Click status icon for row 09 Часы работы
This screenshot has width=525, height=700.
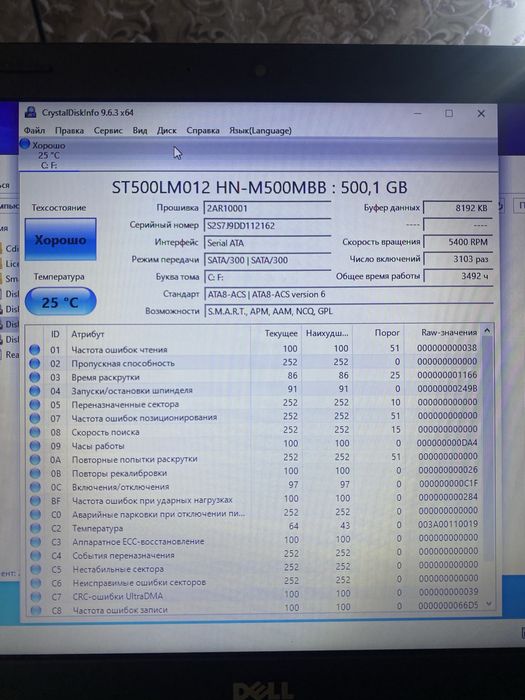pyautogui.click(x=35, y=446)
